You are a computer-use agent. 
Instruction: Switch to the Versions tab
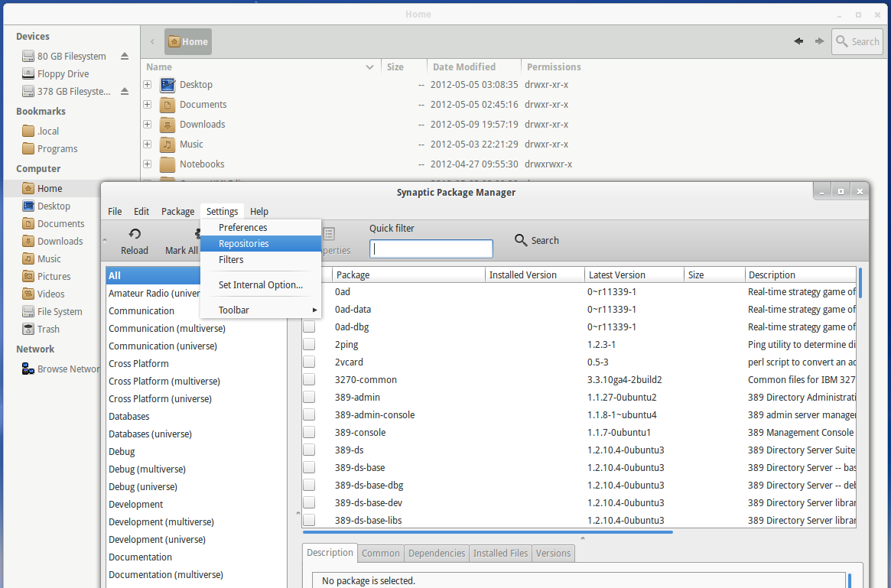[553, 554]
